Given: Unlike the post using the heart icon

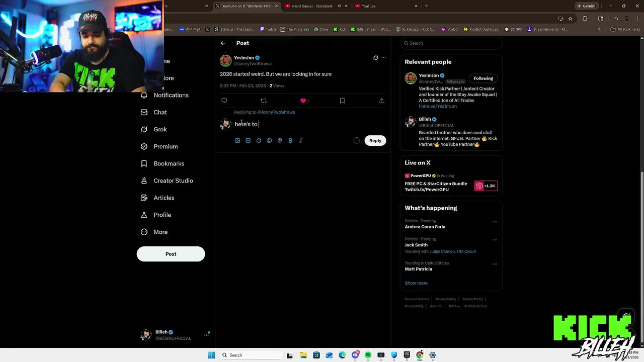Looking at the screenshot, I should [303, 101].
